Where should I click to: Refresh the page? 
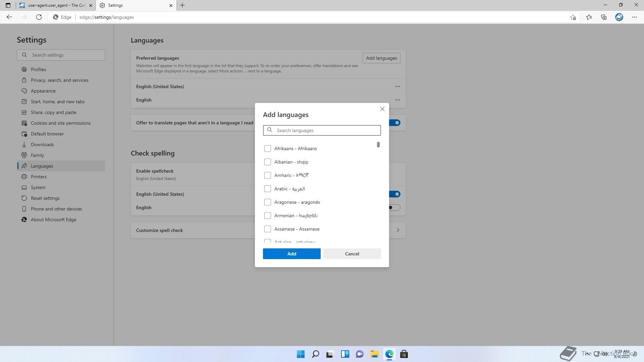coord(39,17)
